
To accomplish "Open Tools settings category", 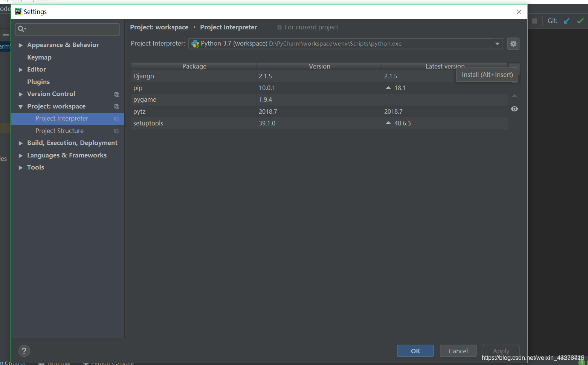I will point(35,167).
